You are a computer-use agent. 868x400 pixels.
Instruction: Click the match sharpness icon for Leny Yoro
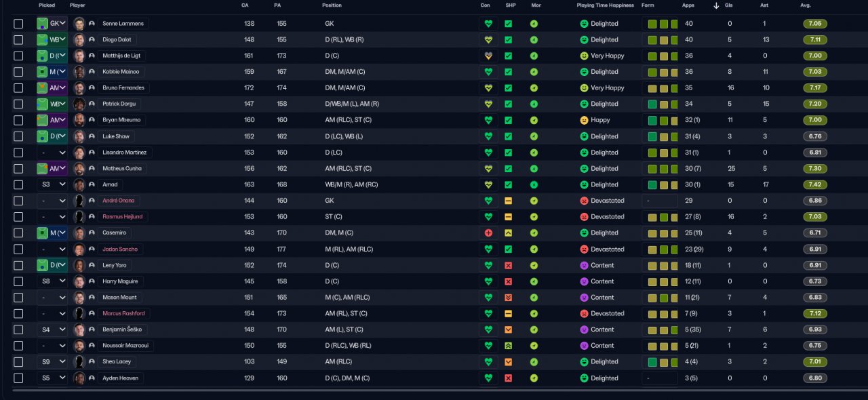[508, 265]
